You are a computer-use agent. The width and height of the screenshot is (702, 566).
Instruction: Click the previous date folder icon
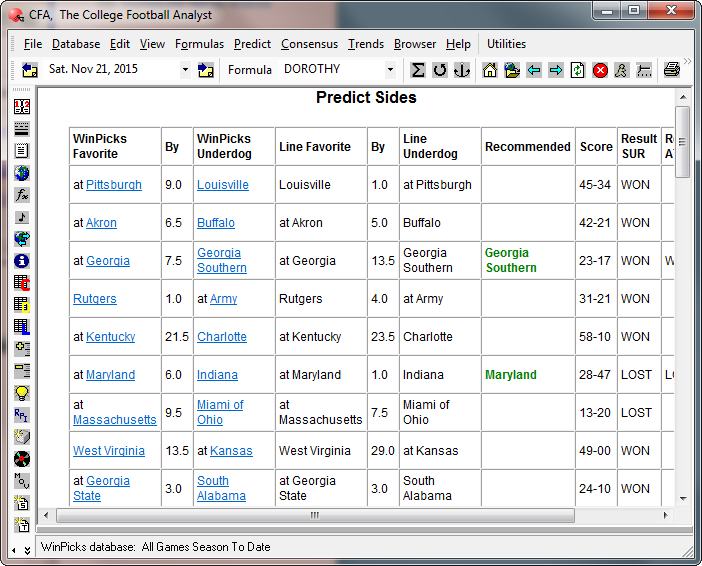tap(30, 70)
